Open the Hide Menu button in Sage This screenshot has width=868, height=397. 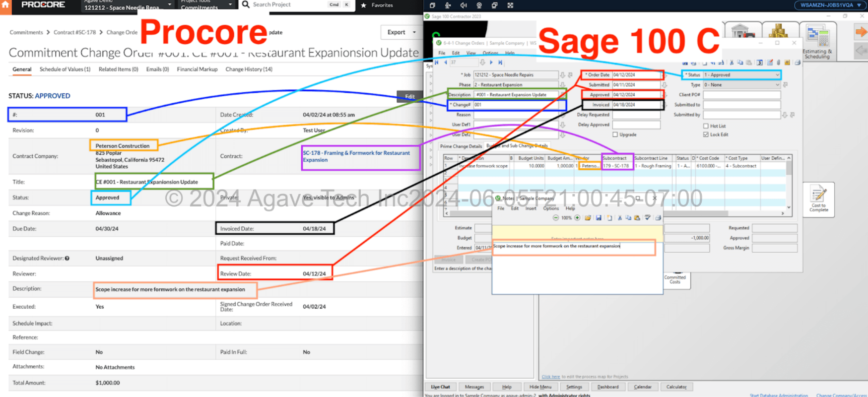coord(540,387)
